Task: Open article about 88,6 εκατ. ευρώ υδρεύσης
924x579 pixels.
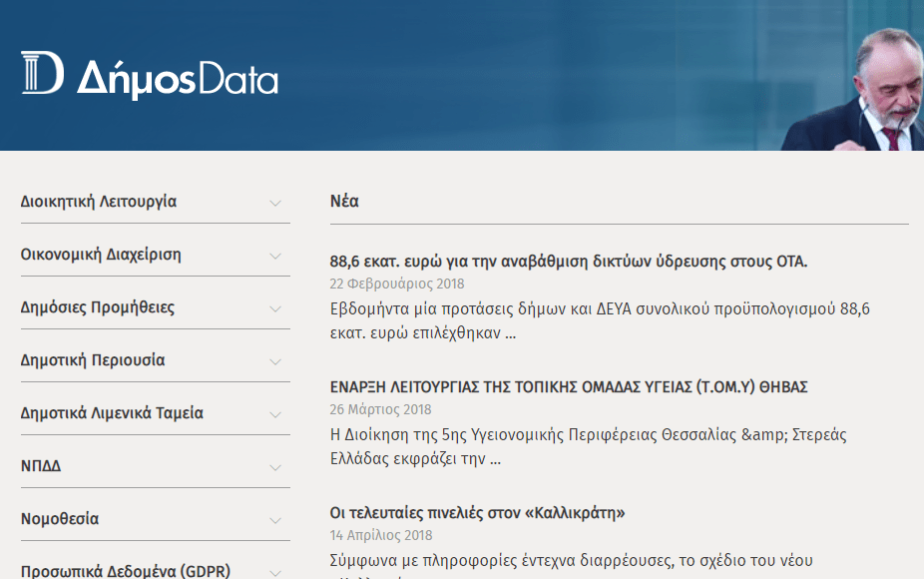Action: 568,262
